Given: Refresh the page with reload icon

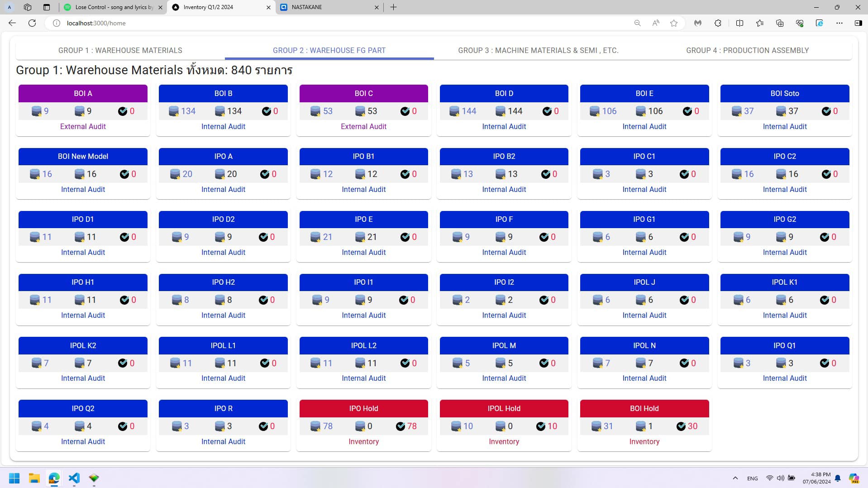Looking at the screenshot, I should click(32, 23).
